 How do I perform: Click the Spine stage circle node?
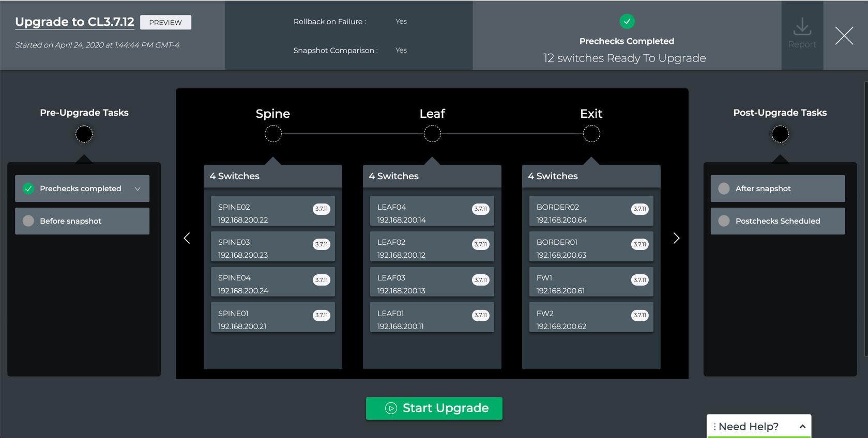(x=273, y=134)
